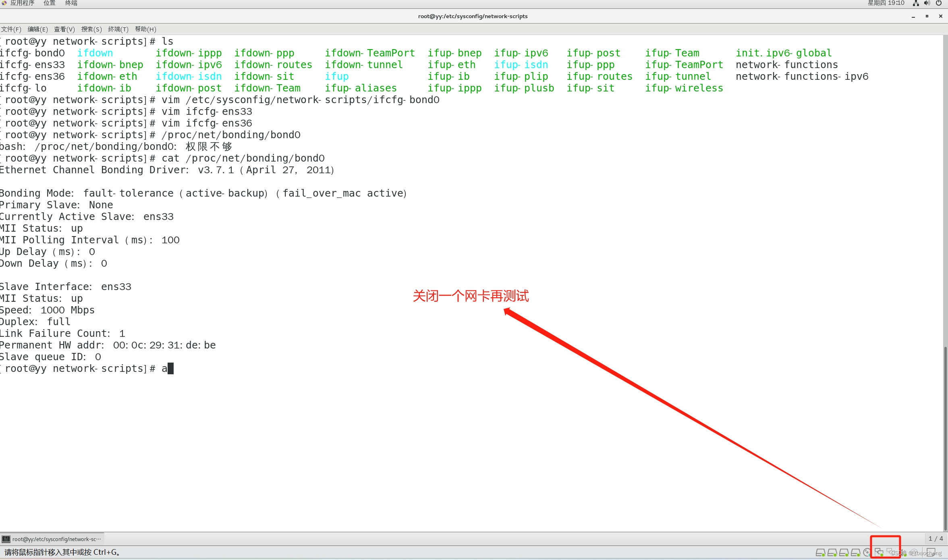Open the 应用程序 (Applications) menu
Screen dimensions: 948x560
[x=22, y=3]
